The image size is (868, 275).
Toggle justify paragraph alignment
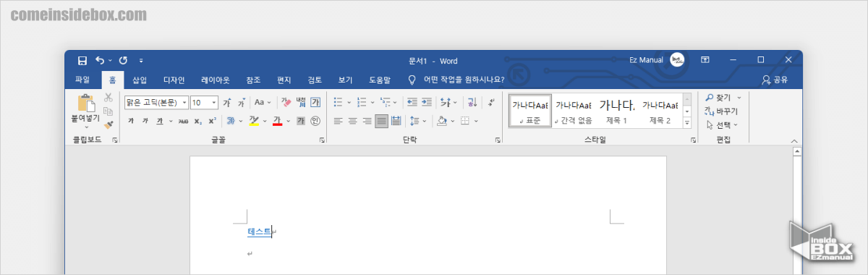pos(381,121)
